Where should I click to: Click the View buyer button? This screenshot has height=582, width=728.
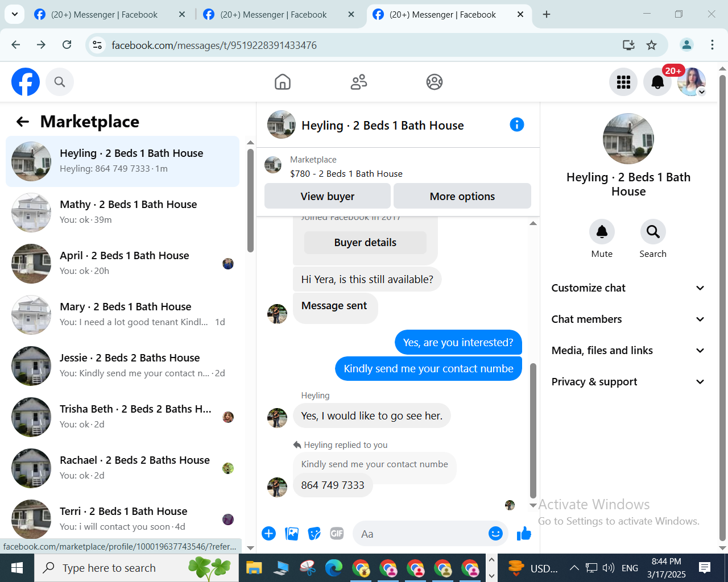point(328,196)
